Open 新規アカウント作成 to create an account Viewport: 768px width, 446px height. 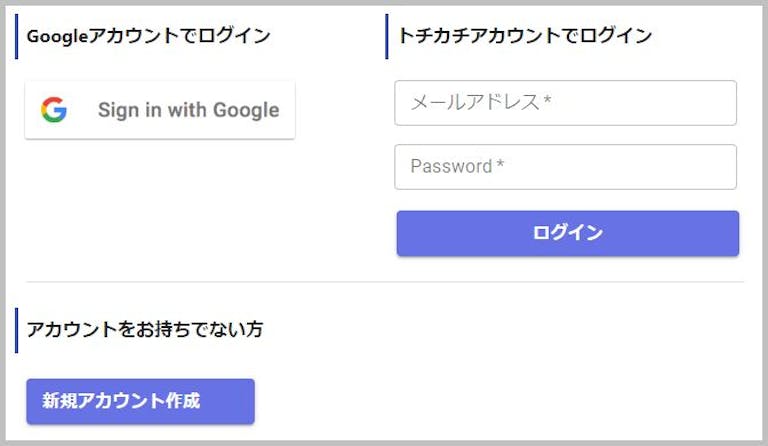(140, 401)
